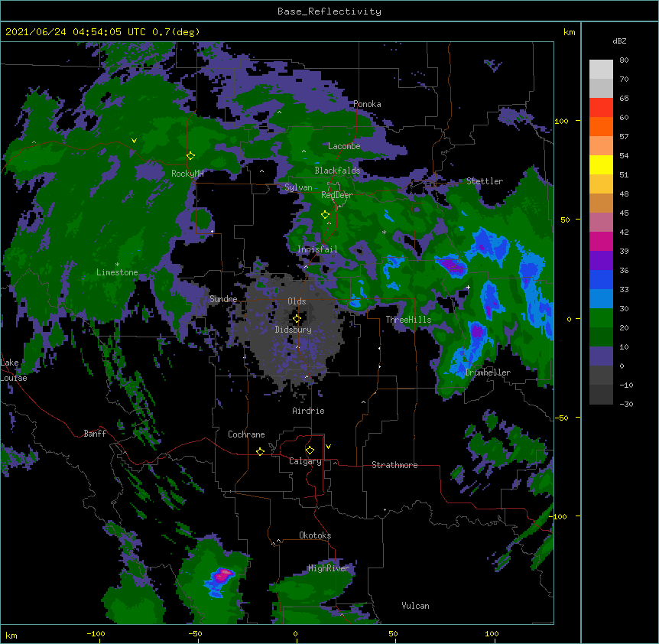Click the Sylvan town label
This screenshot has height=644, width=659.
click(x=298, y=187)
